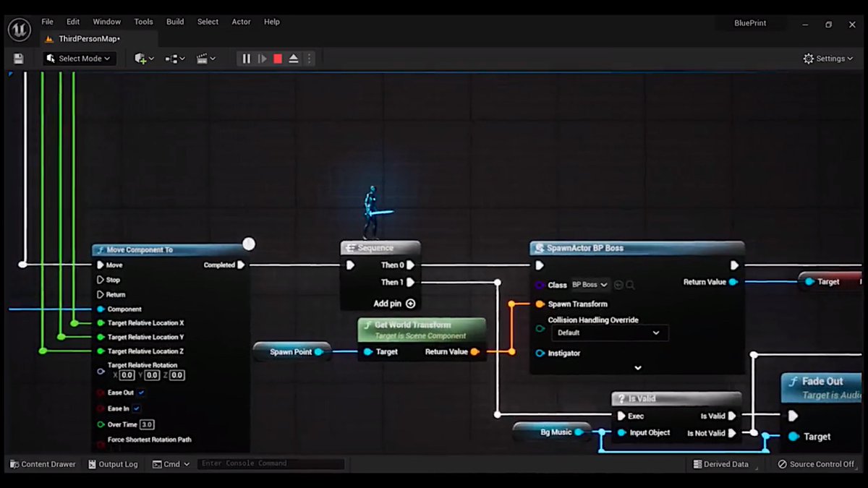The width and height of the screenshot is (868, 488).
Task: Click the Target Relative Location X pin
Action: (x=101, y=323)
